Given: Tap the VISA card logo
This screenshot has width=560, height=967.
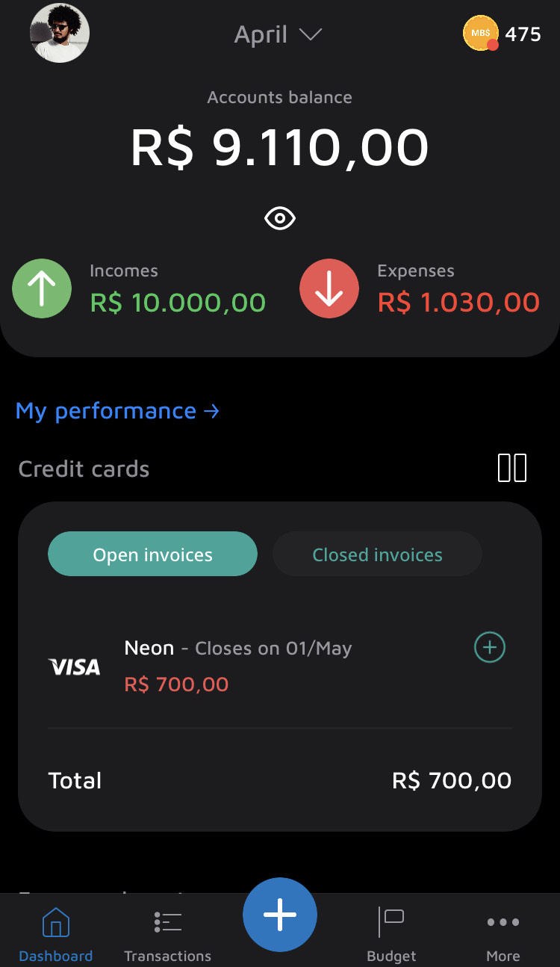Looking at the screenshot, I should tap(74, 667).
